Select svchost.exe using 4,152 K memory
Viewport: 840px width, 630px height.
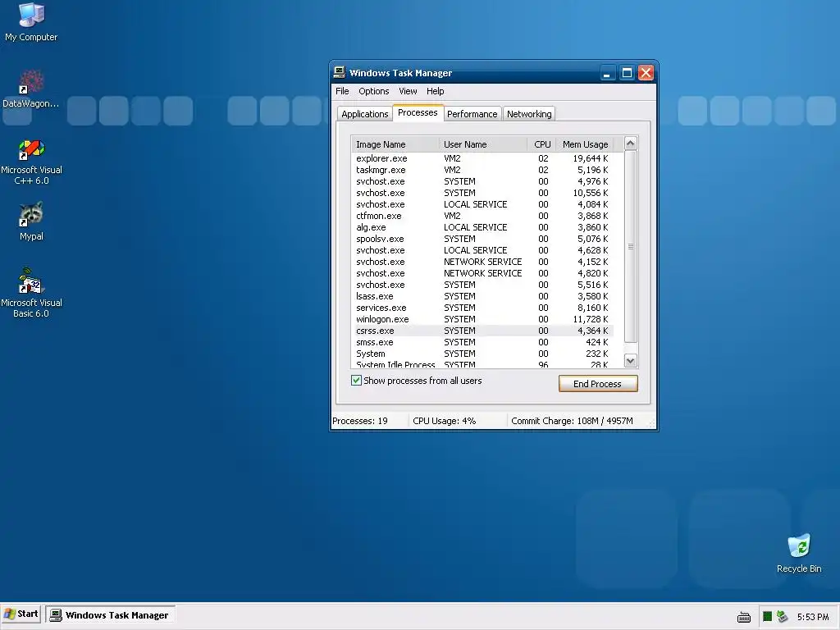pyautogui.click(x=482, y=262)
